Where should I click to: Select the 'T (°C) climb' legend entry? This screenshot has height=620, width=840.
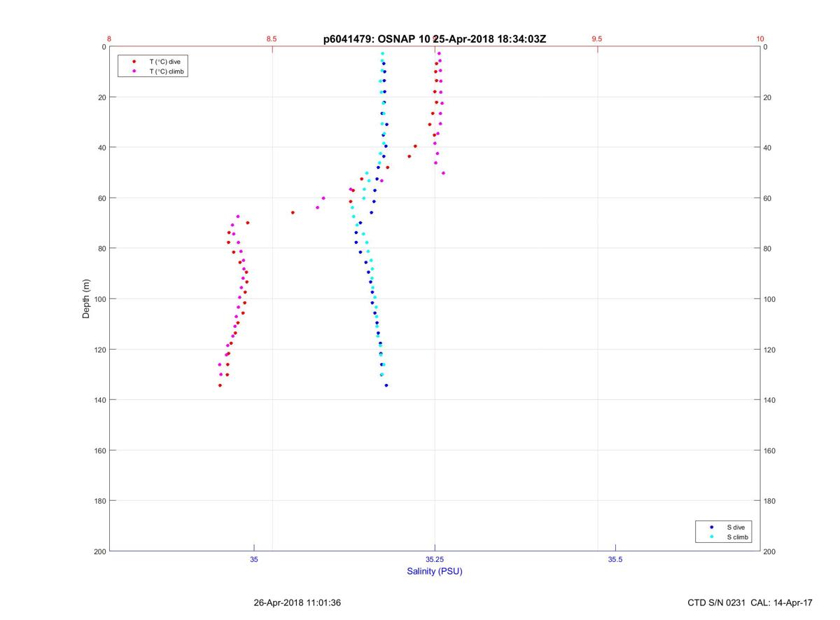coord(167,71)
